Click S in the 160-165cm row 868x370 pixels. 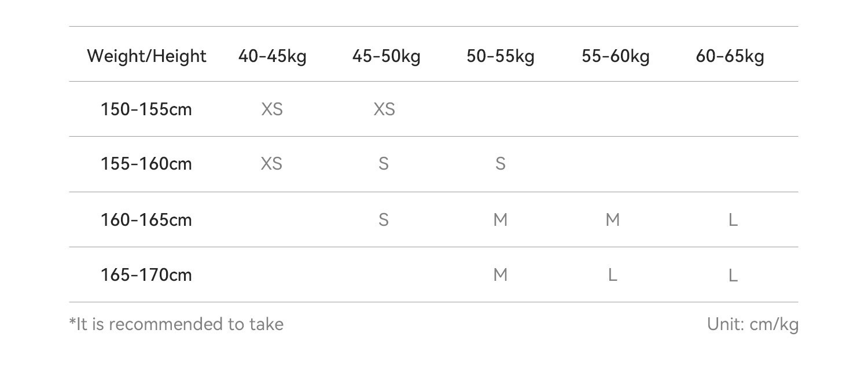[x=383, y=219]
